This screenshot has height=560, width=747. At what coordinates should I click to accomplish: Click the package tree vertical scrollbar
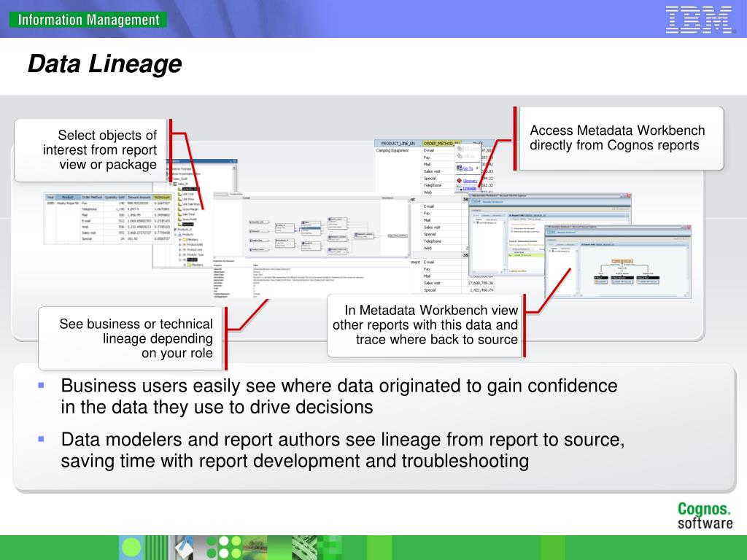[234, 179]
